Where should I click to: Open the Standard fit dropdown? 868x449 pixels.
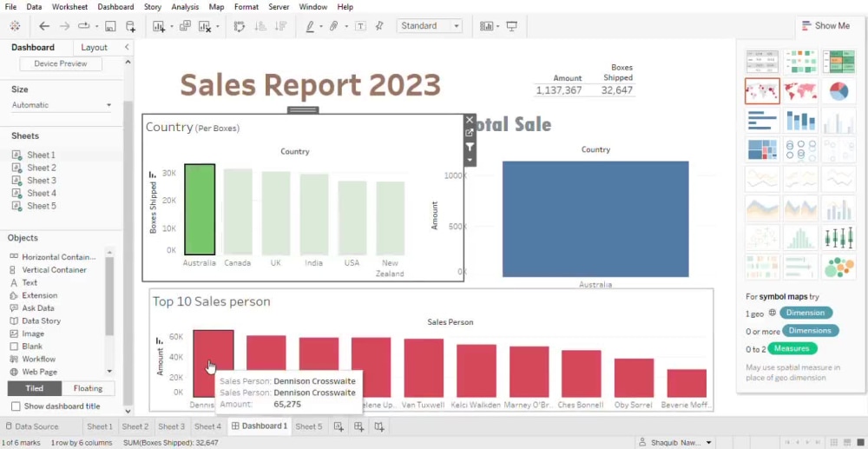point(430,26)
